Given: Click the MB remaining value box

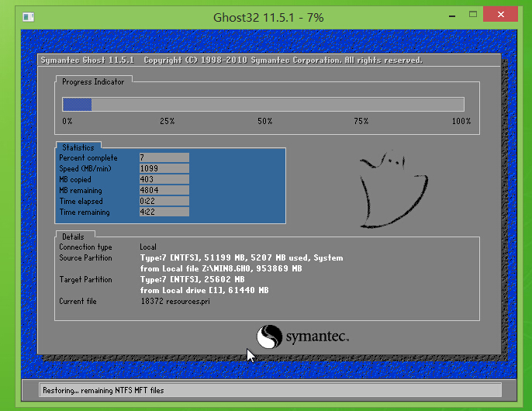Looking at the screenshot, I should pyautogui.click(x=164, y=190).
